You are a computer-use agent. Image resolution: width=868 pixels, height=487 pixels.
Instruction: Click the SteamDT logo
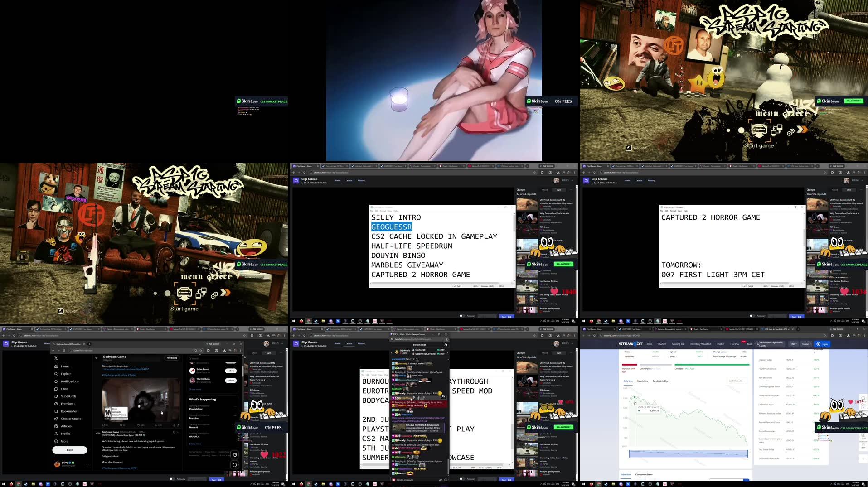[630, 344]
